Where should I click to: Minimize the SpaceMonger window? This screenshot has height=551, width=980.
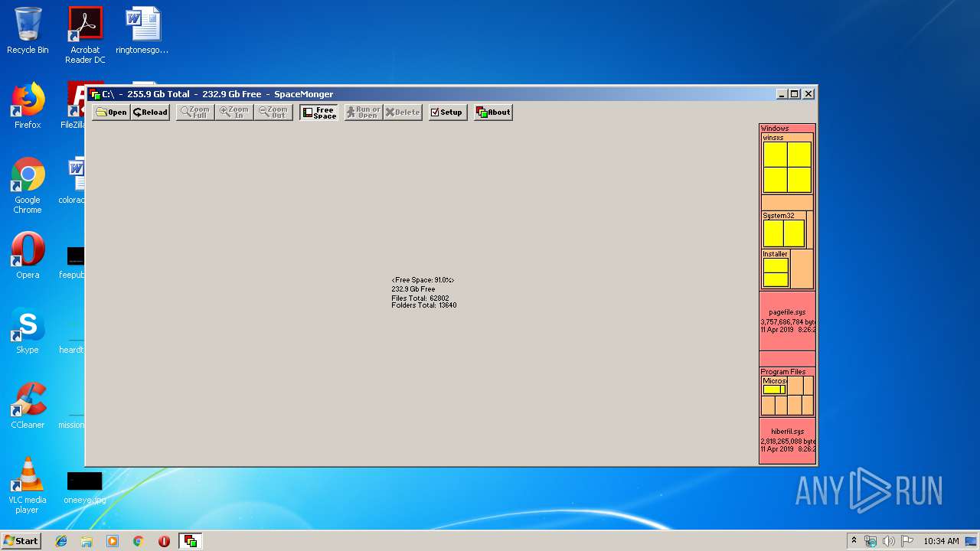coord(782,94)
